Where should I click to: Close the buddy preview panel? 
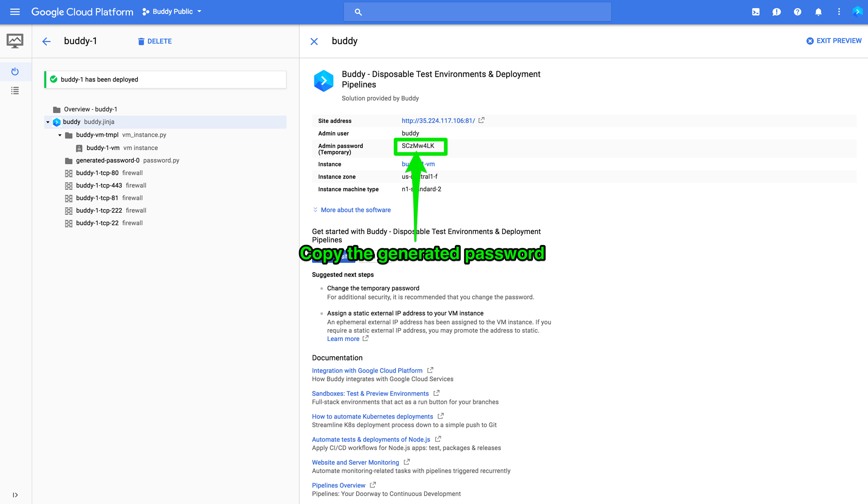click(x=314, y=42)
